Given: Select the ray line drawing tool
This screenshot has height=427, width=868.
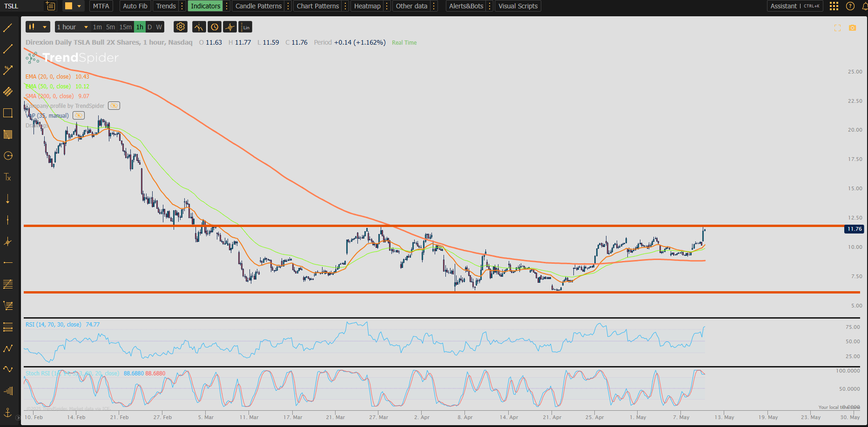Looking at the screenshot, I should [8, 49].
